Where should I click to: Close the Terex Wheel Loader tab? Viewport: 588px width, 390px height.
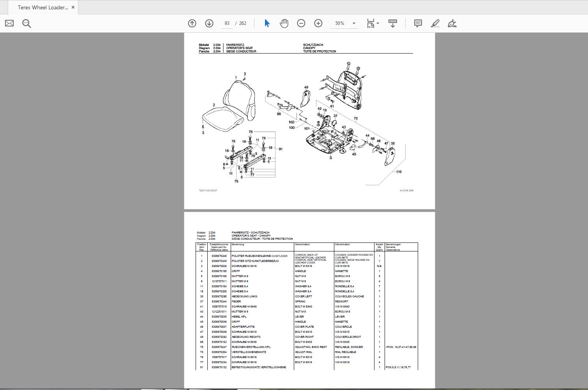73,7
